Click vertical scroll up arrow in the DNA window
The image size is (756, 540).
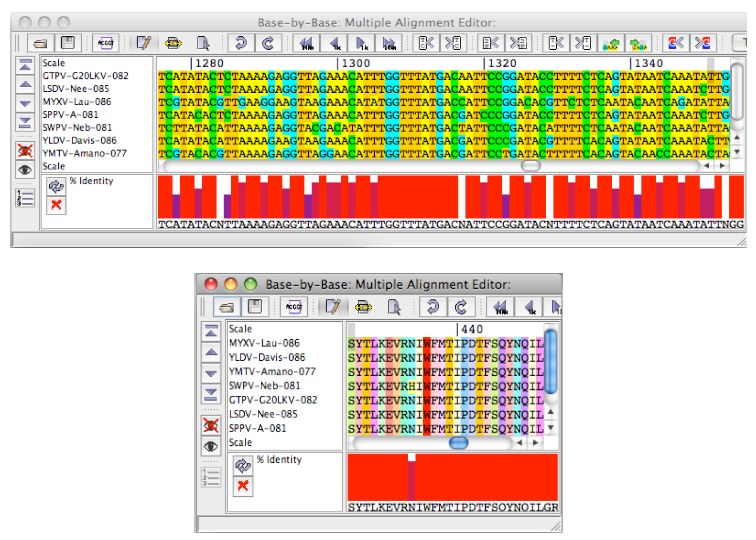point(737,137)
